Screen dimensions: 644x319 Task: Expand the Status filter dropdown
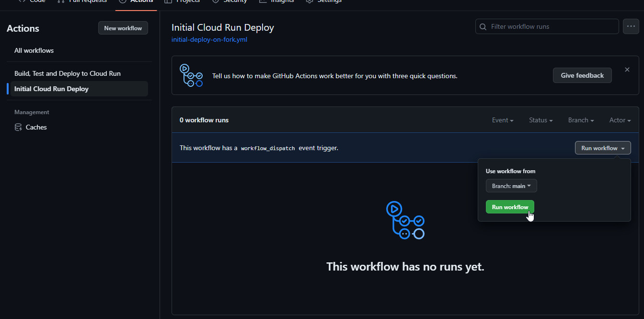coord(541,120)
